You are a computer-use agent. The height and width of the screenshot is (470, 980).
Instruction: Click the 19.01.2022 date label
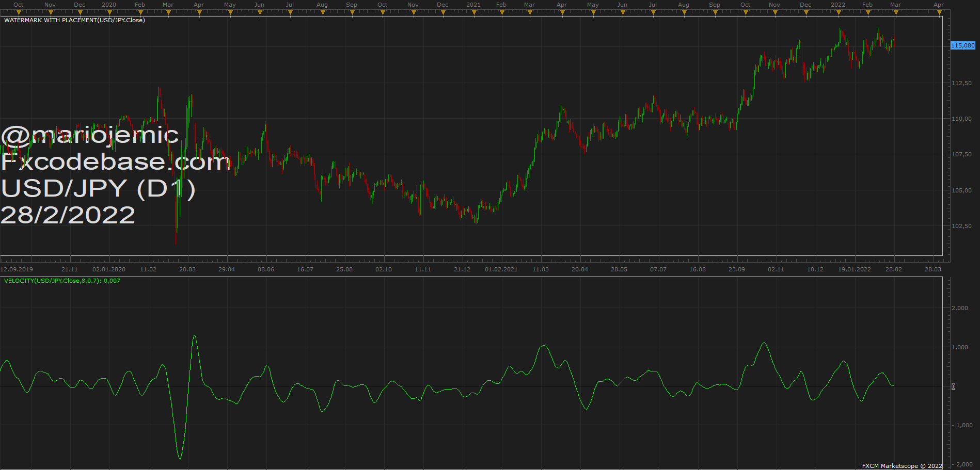[x=855, y=269]
